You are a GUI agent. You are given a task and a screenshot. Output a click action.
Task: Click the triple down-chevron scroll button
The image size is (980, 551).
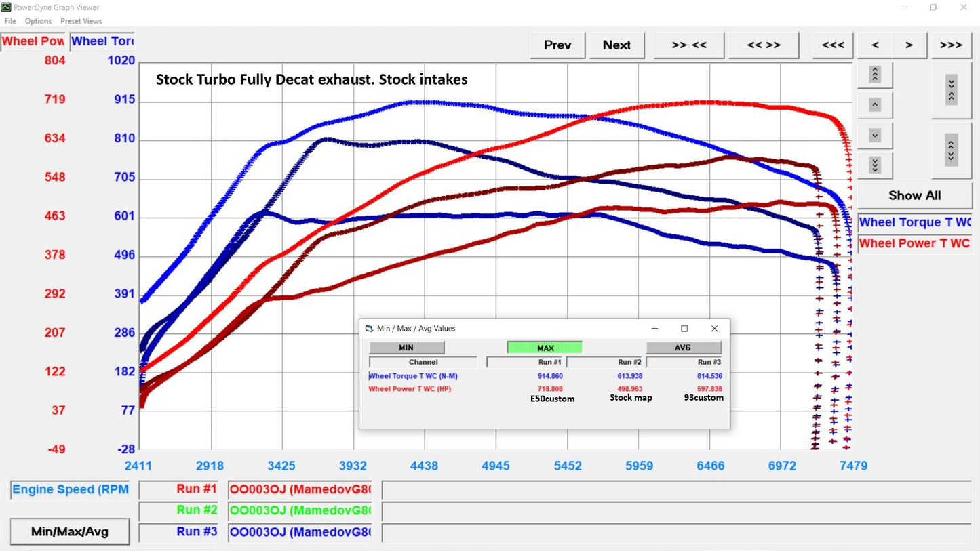(x=874, y=165)
